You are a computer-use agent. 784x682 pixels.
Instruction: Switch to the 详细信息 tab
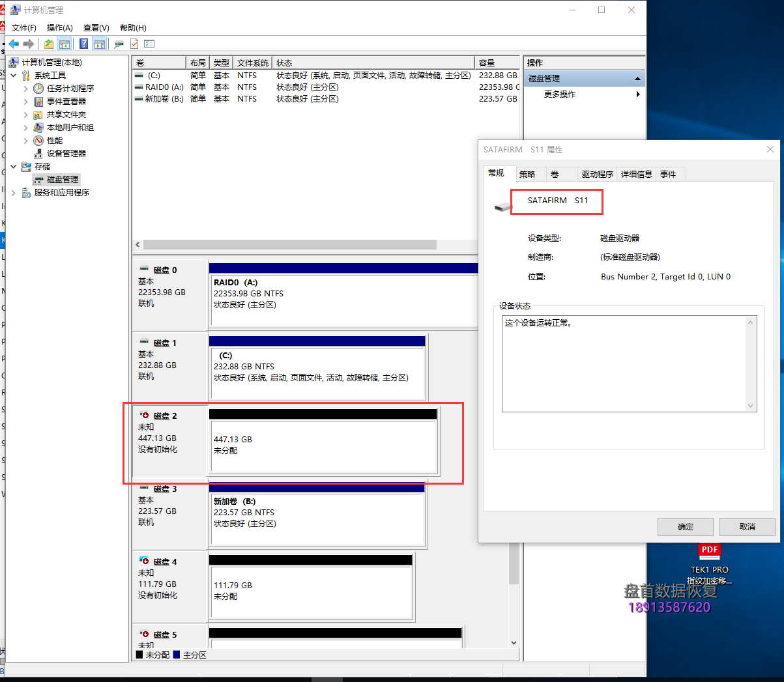[x=636, y=175]
